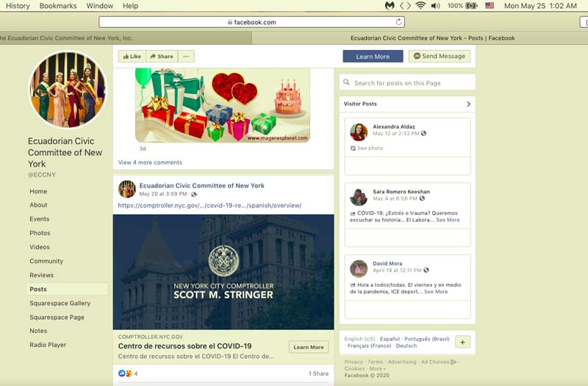Click David Mora's profile picture
The image size is (588, 386).
pos(359,268)
